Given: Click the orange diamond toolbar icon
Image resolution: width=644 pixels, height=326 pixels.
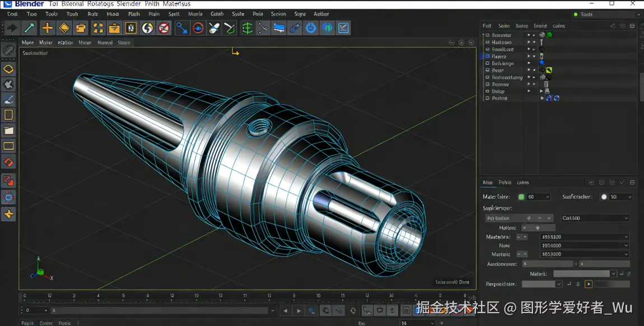Looking at the screenshot, I should (x=64, y=28).
